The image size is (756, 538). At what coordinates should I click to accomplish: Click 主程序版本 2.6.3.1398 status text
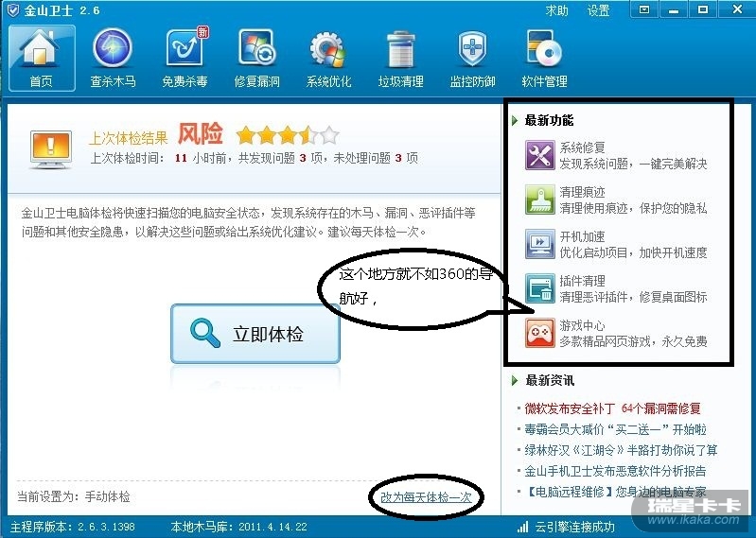73,527
